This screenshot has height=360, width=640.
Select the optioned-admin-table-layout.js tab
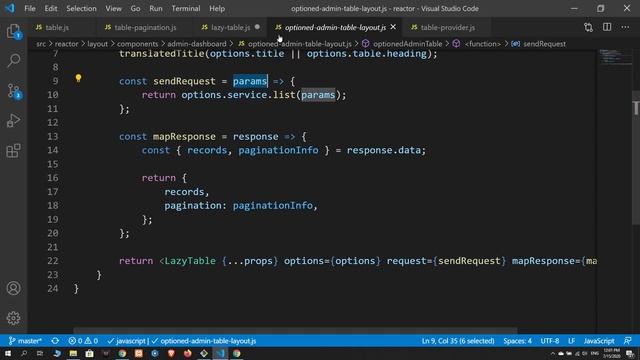click(x=335, y=27)
